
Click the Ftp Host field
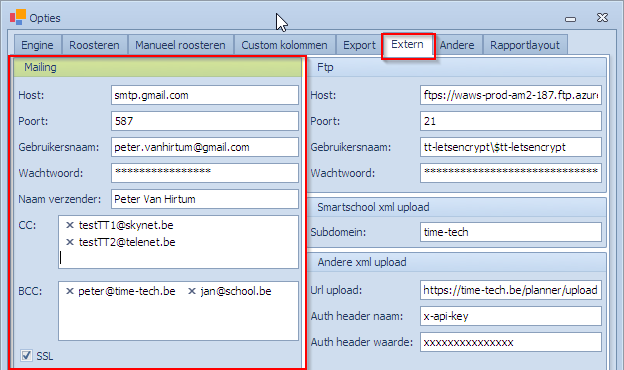coord(511,95)
